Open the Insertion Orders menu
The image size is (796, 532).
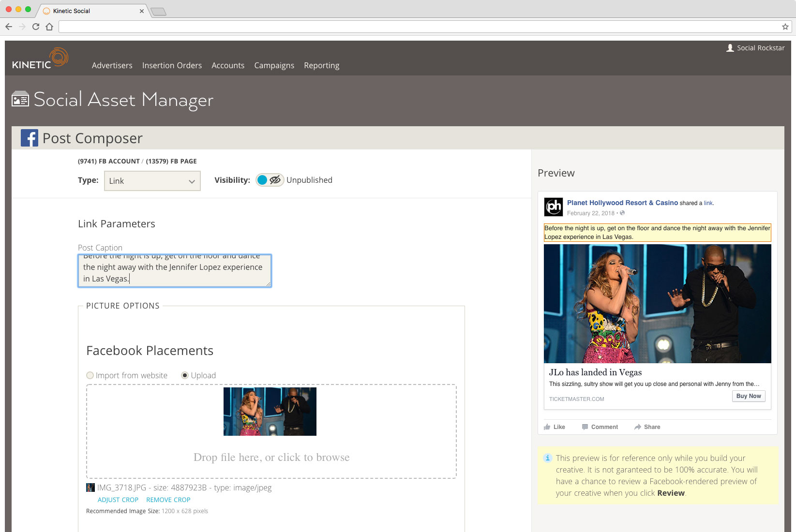(x=172, y=65)
